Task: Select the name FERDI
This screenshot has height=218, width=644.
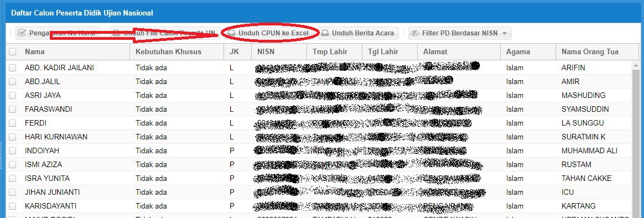Action: click(35, 123)
